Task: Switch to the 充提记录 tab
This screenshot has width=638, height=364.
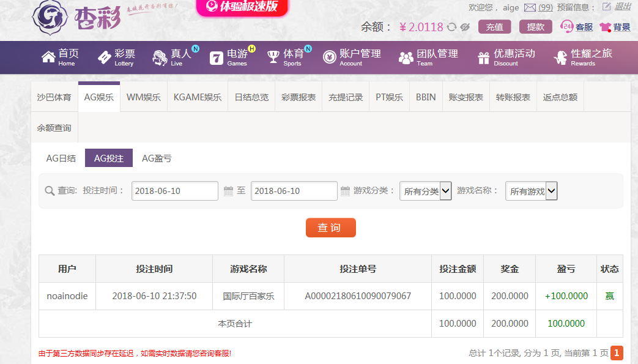Action: [346, 97]
